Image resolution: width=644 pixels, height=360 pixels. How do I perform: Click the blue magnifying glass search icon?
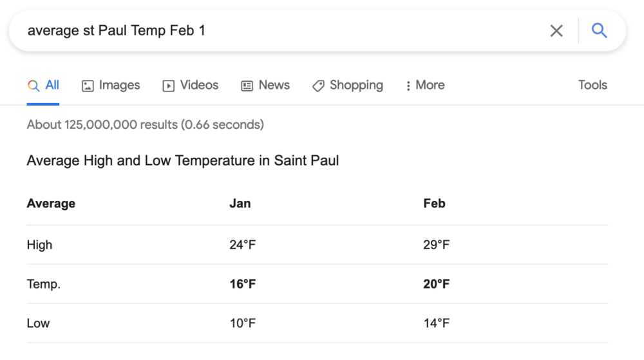pos(600,30)
